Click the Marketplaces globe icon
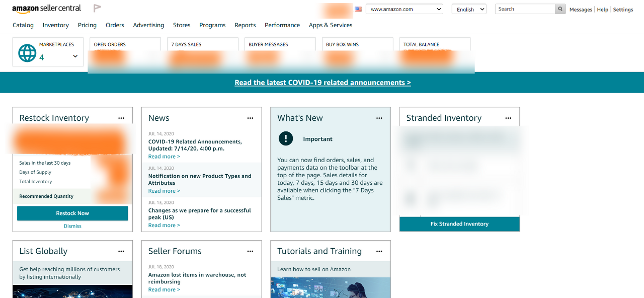644x298 pixels. coord(27,53)
